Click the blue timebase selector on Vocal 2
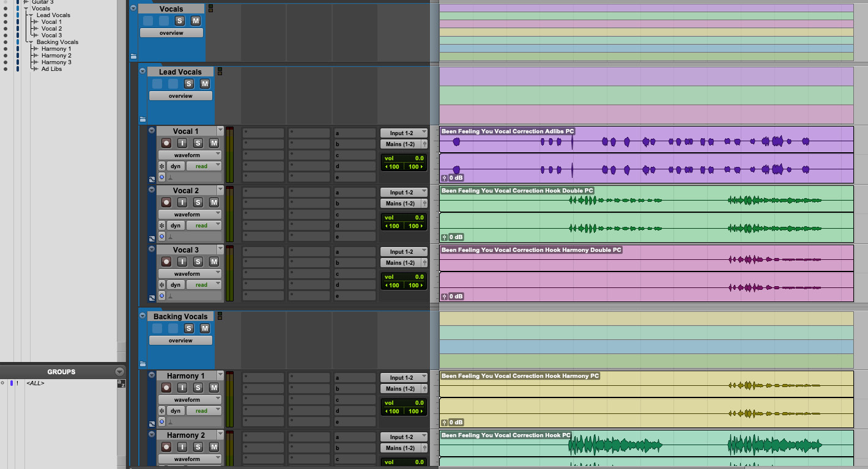 pos(162,236)
